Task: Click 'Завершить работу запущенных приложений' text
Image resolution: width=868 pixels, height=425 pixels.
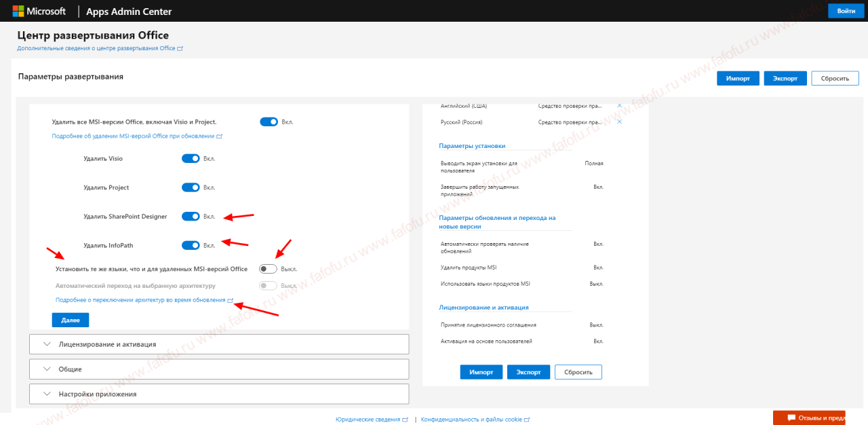Action: click(x=479, y=190)
